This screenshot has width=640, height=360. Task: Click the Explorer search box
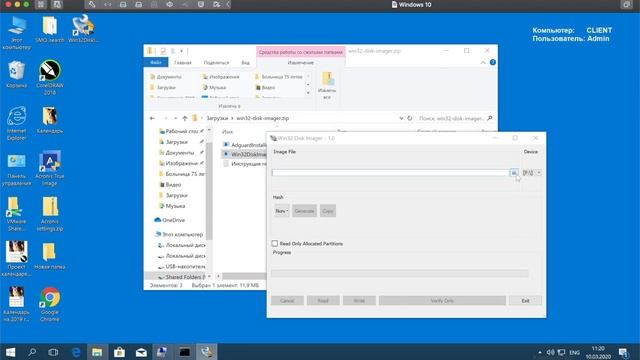click(x=455, y=118)
